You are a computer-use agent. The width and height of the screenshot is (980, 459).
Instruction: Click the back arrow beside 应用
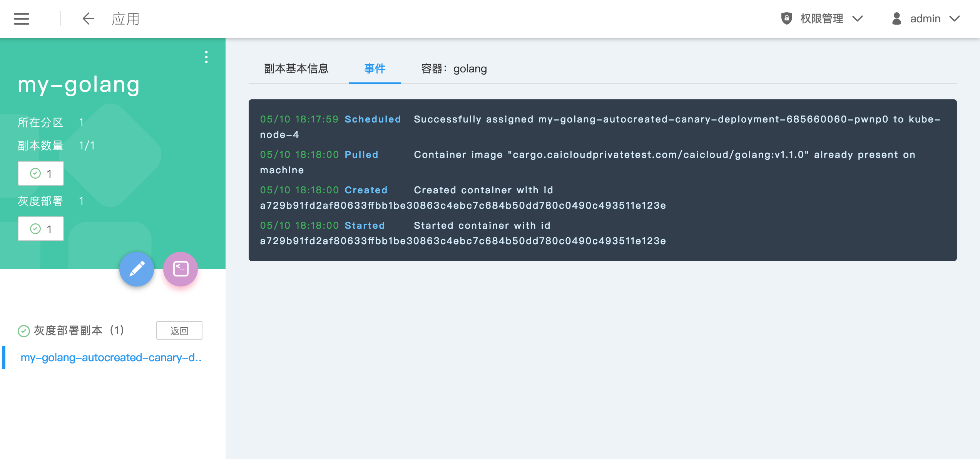[x=88, y=19]
